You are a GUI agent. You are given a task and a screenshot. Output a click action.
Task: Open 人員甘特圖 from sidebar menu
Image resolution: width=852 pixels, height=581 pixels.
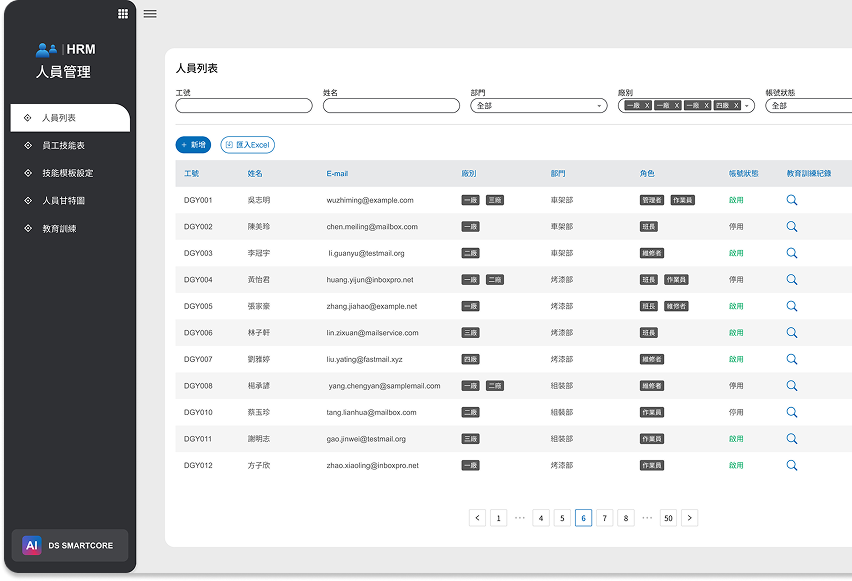63,201
